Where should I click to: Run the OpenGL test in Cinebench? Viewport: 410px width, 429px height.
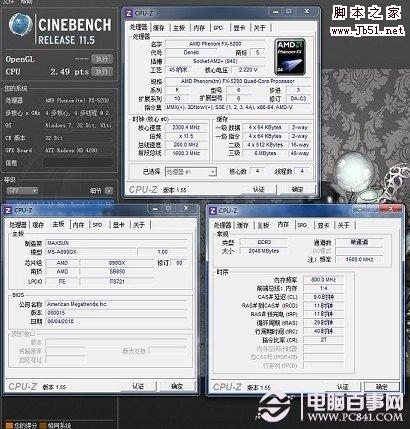(102, 59)
